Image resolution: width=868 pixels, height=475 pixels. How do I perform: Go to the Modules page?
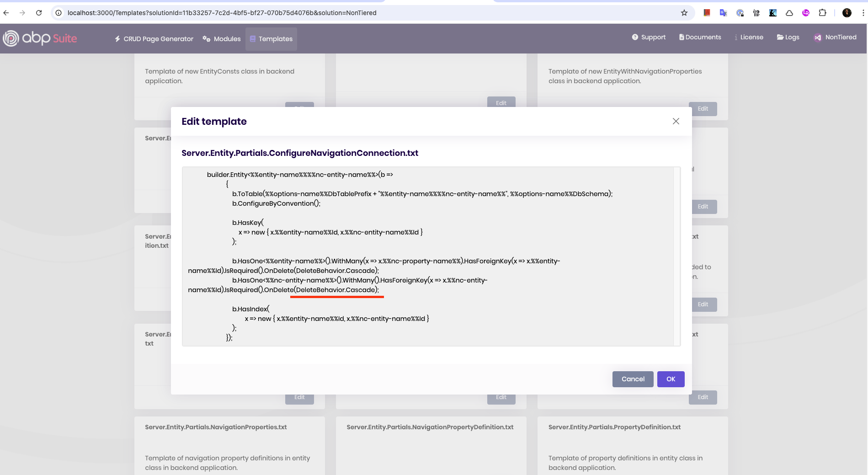point(222,39)
